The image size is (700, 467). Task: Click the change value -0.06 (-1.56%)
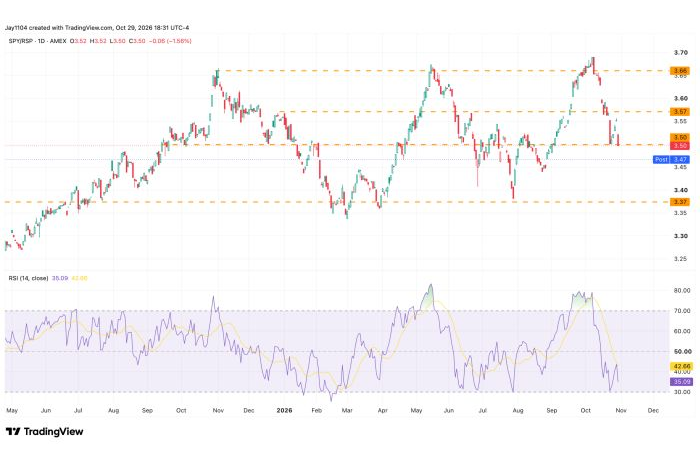pos(170,41)
